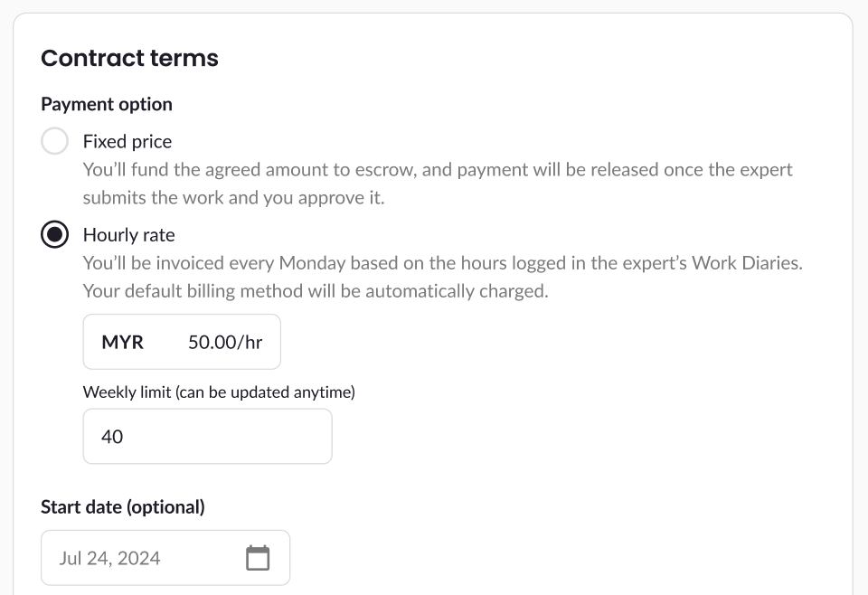Click the 50.00/hr rate value
This screenshot has width=868, height=595.
pos(225,343)
